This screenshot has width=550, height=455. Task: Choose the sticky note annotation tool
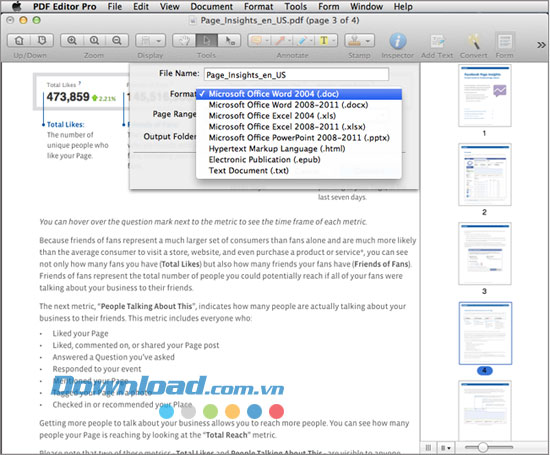click(256, 41)
